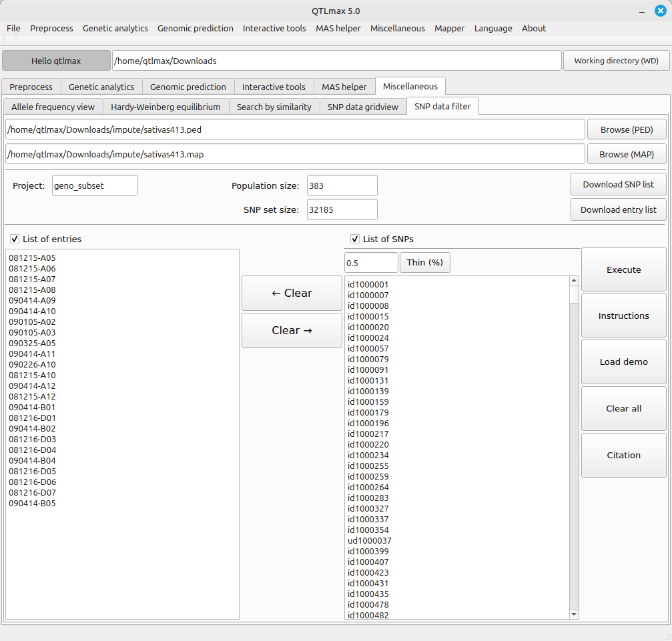The height and width of the screenshot is (641, 672).
Task: Select entry 090414-B01 in the entries list
Action: click(x=32, y=408)
